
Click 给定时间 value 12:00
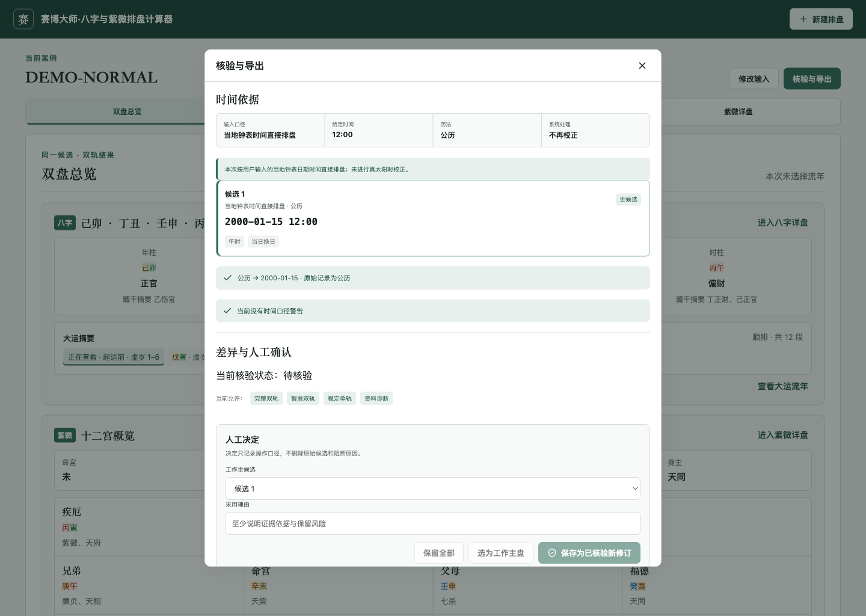(x=342, y=135)
